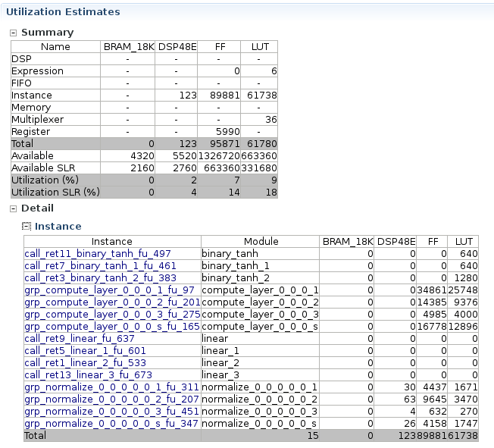
Task: Select Utilization SLR LUT value 18
Action: point(271,193)
